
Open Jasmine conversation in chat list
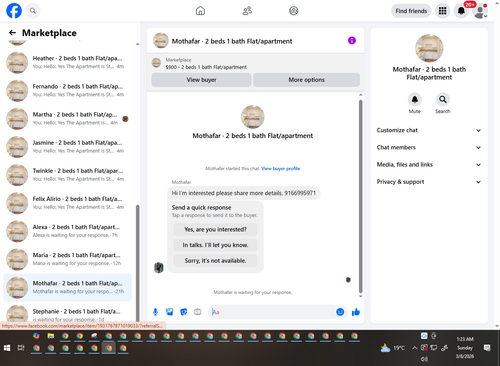(67, 147)
